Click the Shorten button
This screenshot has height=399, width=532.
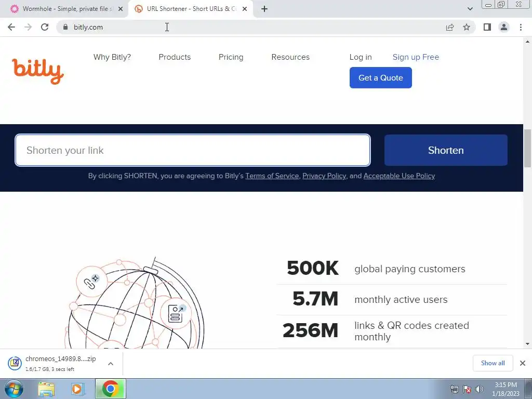(446, 150)
